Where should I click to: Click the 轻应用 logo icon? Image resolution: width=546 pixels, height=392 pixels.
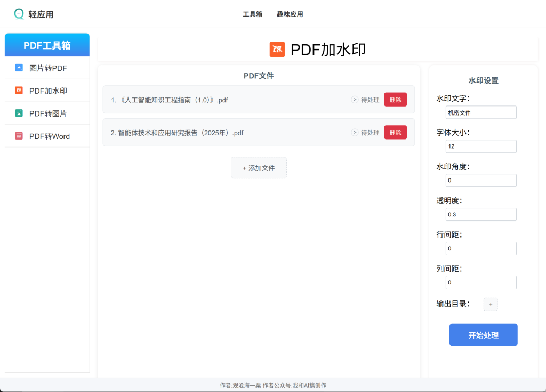(19, 14)
